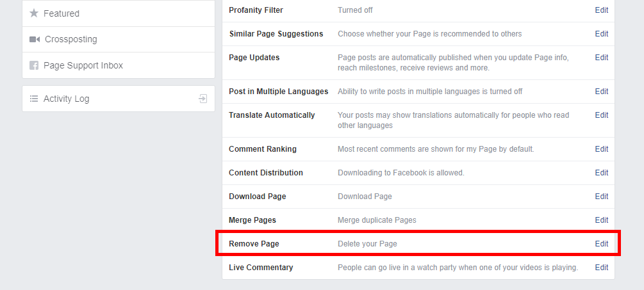Edit Translate Automatically setting
644x290 pixels.
[x=601, y=115]
